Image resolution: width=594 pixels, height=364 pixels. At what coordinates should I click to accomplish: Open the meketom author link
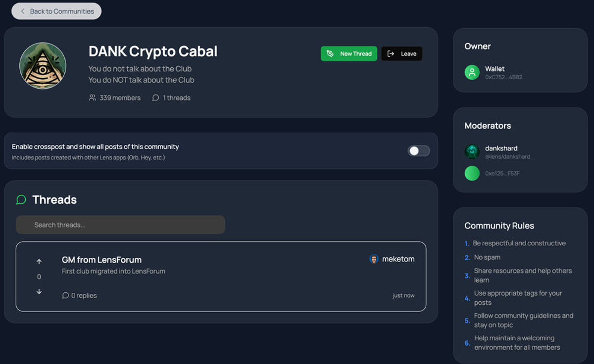click(x=398, y=259)
